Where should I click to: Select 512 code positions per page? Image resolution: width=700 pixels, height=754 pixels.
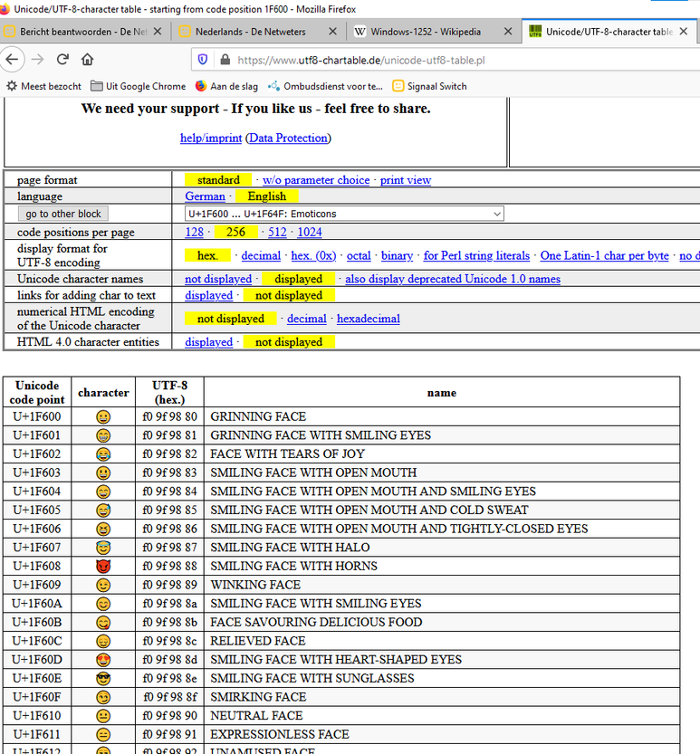tap(277, 232)
